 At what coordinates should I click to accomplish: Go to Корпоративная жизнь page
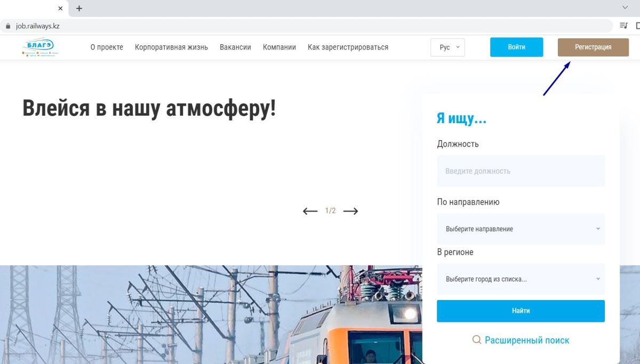pos(171,47)
